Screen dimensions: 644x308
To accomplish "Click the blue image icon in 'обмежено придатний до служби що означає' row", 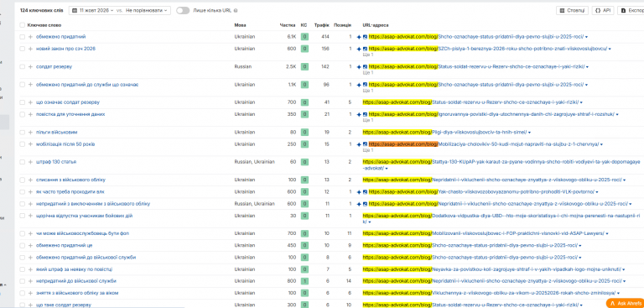I will coord(365,85).
